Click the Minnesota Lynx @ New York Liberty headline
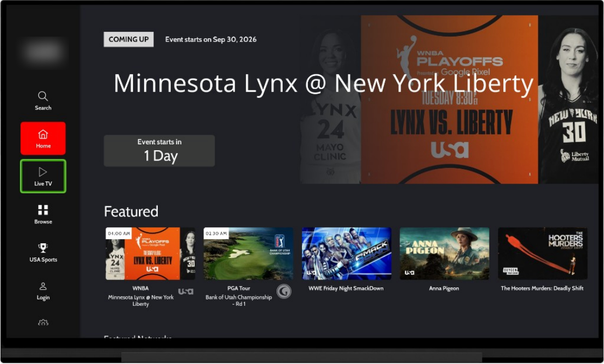 [x=323, y=83]
